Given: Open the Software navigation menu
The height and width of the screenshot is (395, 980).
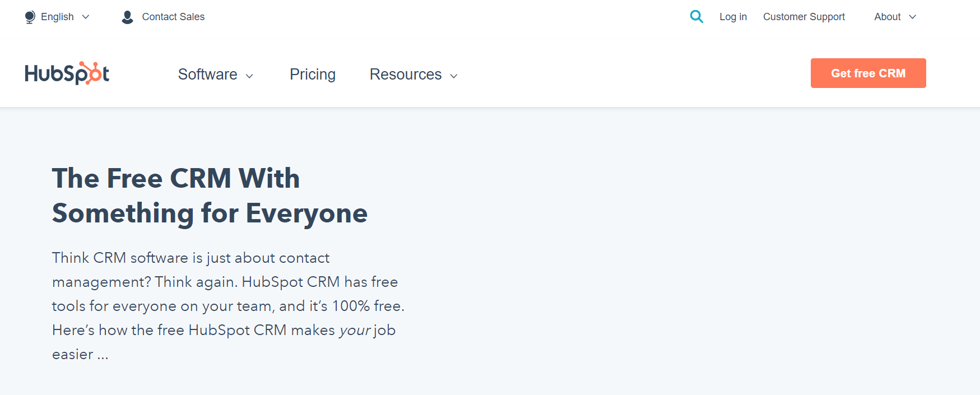Looking at the screenshot, I should [x=207, y=74].
